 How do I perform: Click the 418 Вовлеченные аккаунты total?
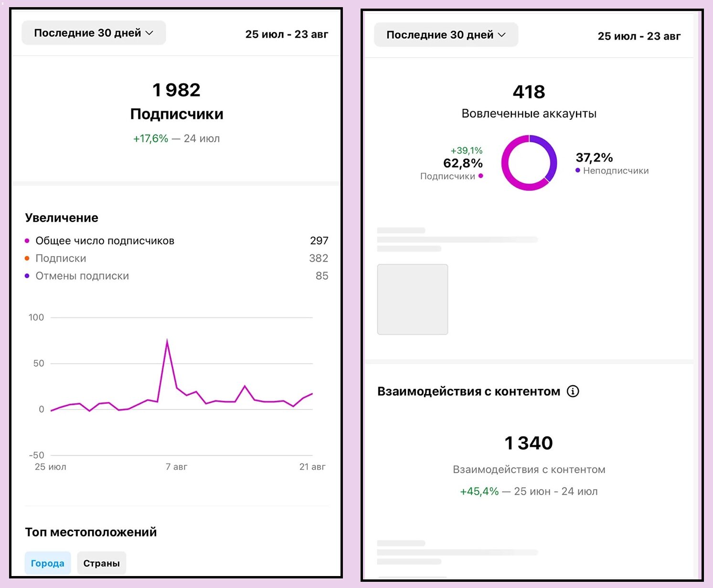(x=529, y=92)
